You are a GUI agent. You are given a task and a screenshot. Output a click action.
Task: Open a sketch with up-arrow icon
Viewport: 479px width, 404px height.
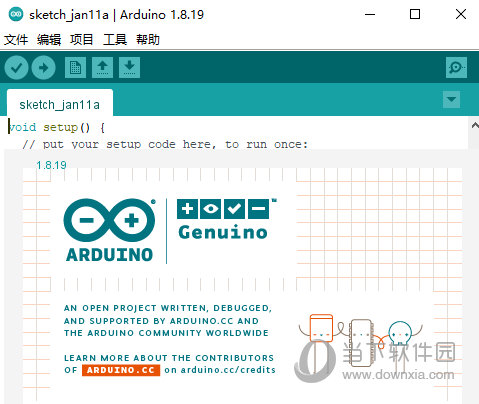102,67
